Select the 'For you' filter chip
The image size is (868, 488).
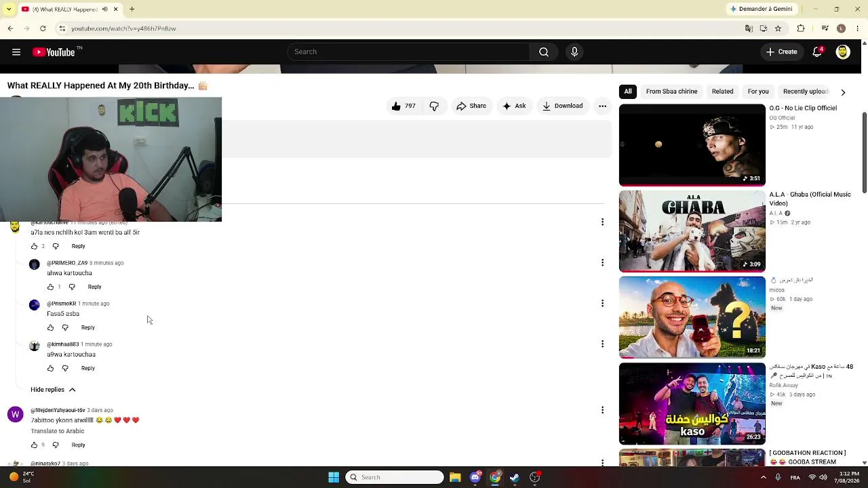pyautogui.click(x=758, y=91)
